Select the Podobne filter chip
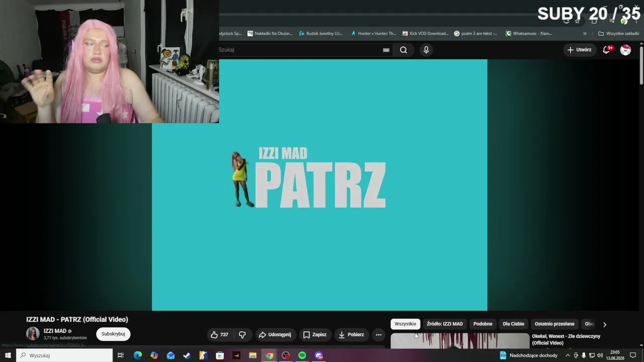The width and height of the screenshot is (644, 362). (483, 324)
